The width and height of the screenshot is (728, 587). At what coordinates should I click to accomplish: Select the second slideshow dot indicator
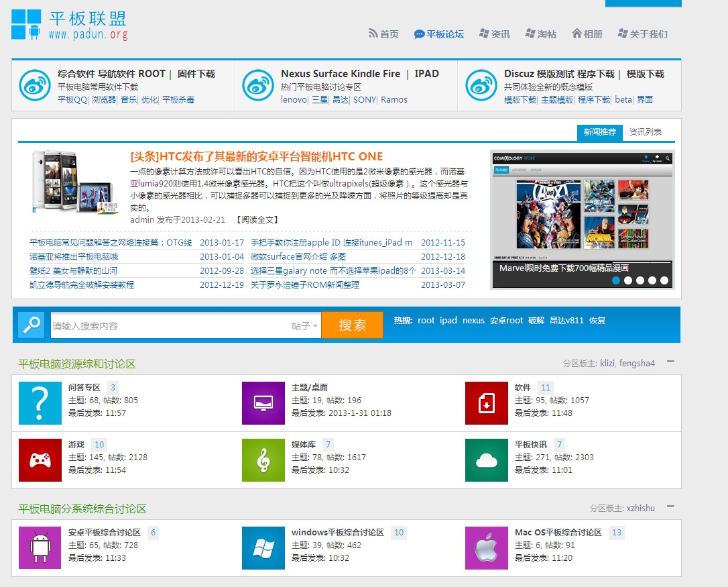point(628,280)
